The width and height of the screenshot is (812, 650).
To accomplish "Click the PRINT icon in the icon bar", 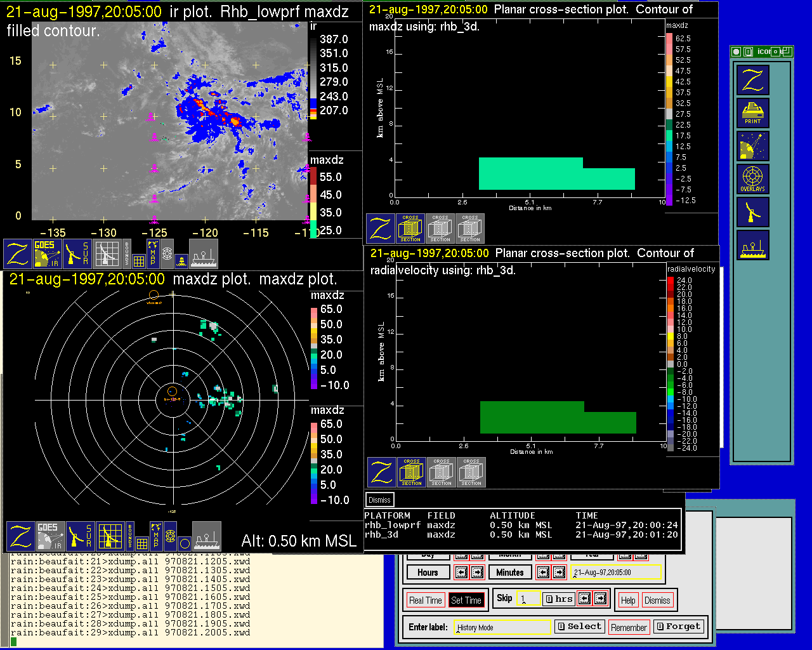I will (x=752, y=113).
